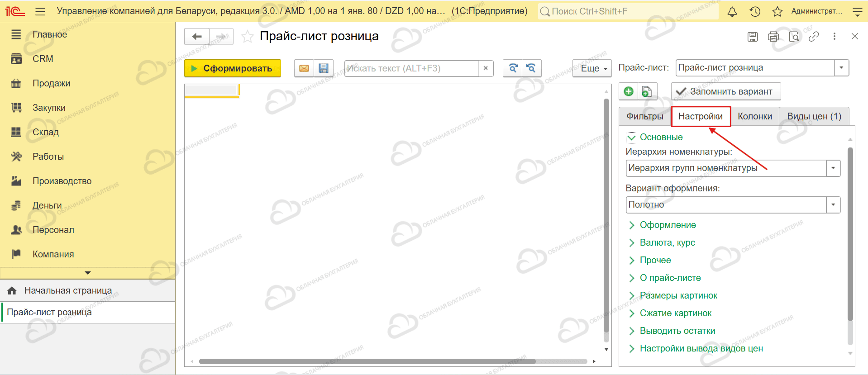The width and height of the screenshot is (868, 375).
Task: Copy price list with document plus icon
Action: pyautogui.click(x=648, y=91)
